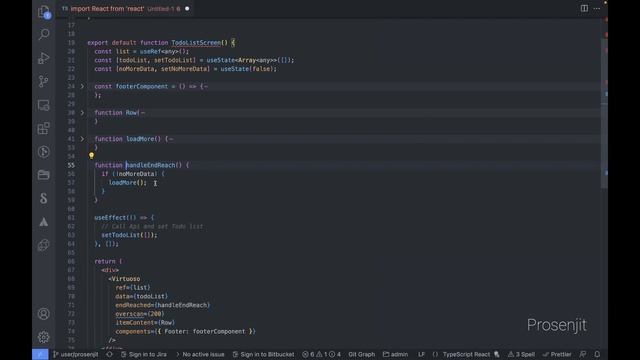
Task: Expand folded loadMore function on line 41
Action: coord(82,139)
